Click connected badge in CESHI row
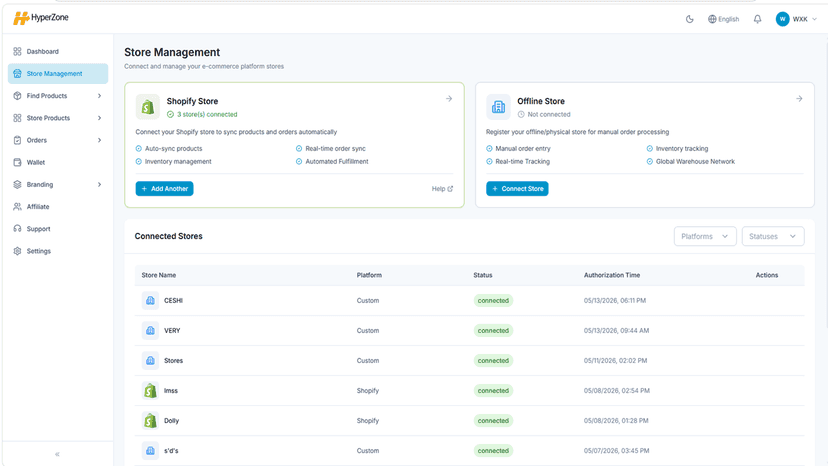 point(493,301)
